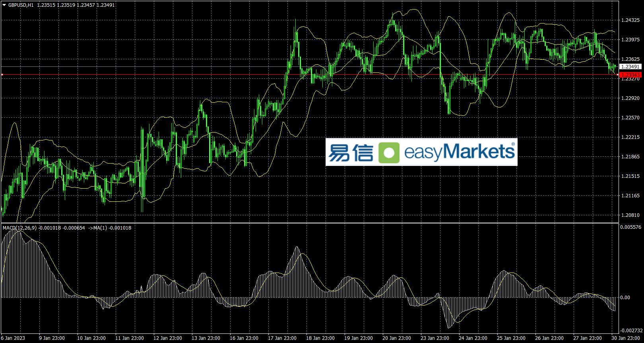The height and width of the screenshot is (343, 644).
Task: Select the MACD(12,26,9) indicator label
Action: [x=19, y=228]
